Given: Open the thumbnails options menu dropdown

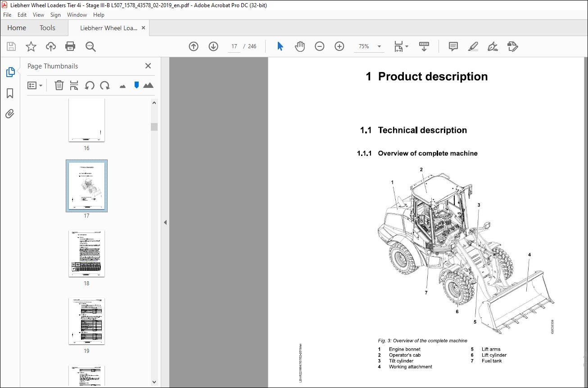Looking at the screenshot, I should click(35, 85).
